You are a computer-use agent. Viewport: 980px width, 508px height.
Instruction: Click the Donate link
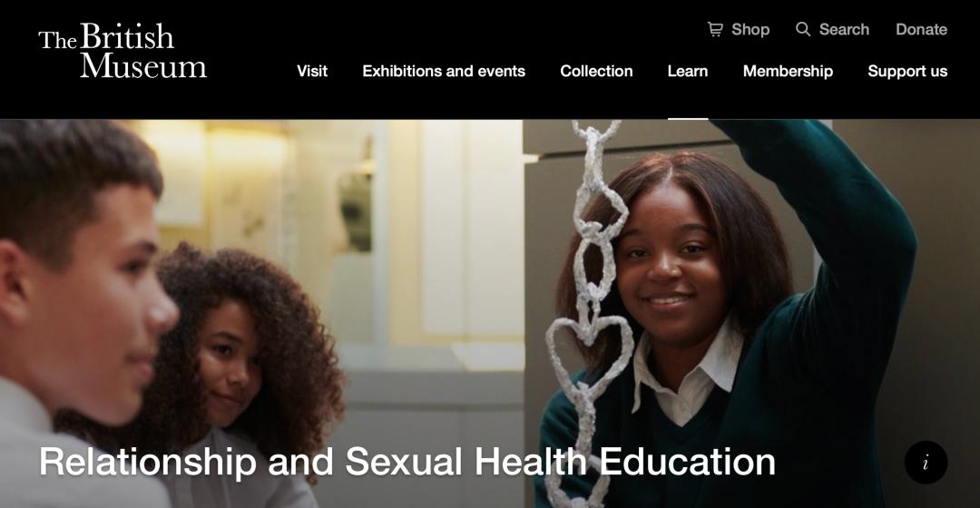[921, 29]
